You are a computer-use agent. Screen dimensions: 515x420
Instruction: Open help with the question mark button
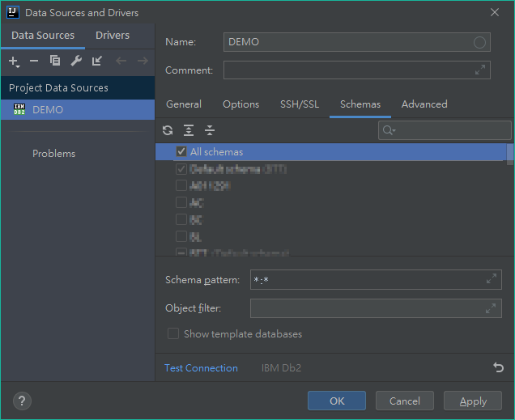pos(22,401)
